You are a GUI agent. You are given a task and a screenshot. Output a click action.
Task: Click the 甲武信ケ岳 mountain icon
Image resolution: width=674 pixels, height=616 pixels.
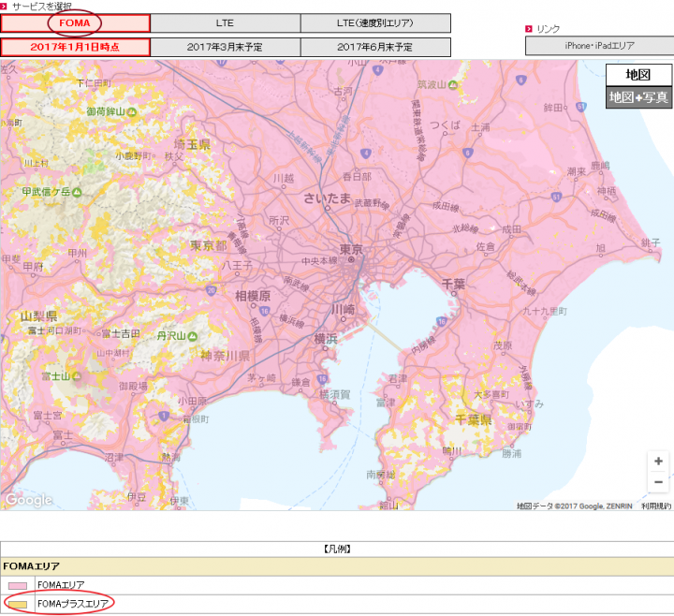(77, 192)
